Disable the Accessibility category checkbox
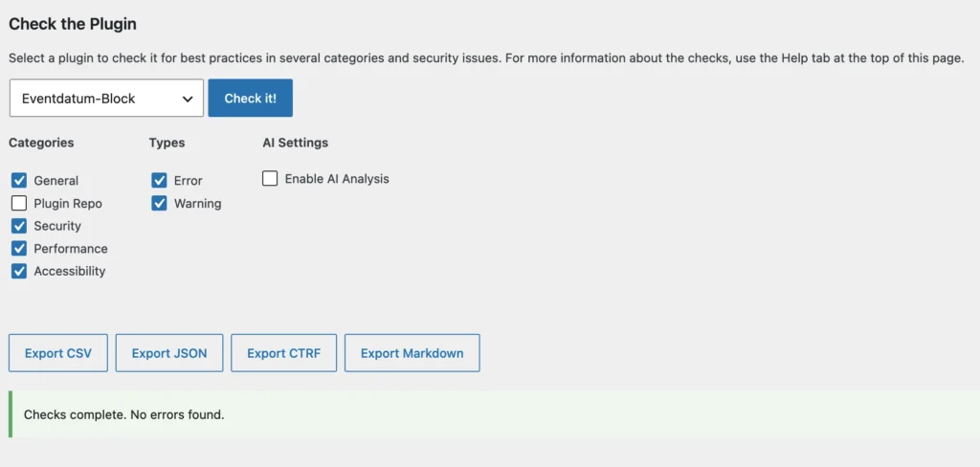Image resolution: width=980 pixels, height=467 pixels. point(19,272)
